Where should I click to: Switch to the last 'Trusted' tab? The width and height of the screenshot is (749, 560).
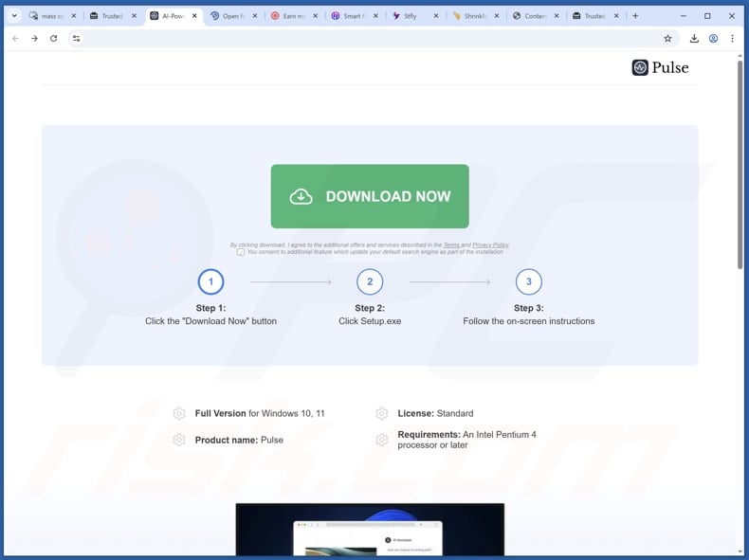point(594,16)
